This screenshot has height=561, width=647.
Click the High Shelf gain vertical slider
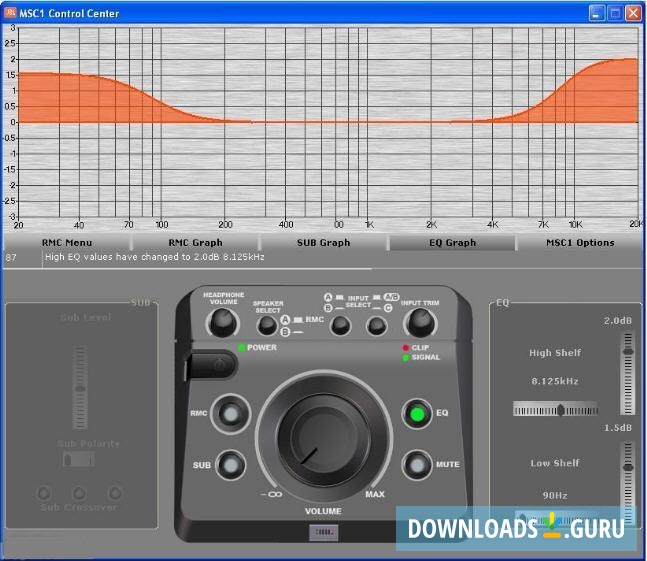click(628, 373)
